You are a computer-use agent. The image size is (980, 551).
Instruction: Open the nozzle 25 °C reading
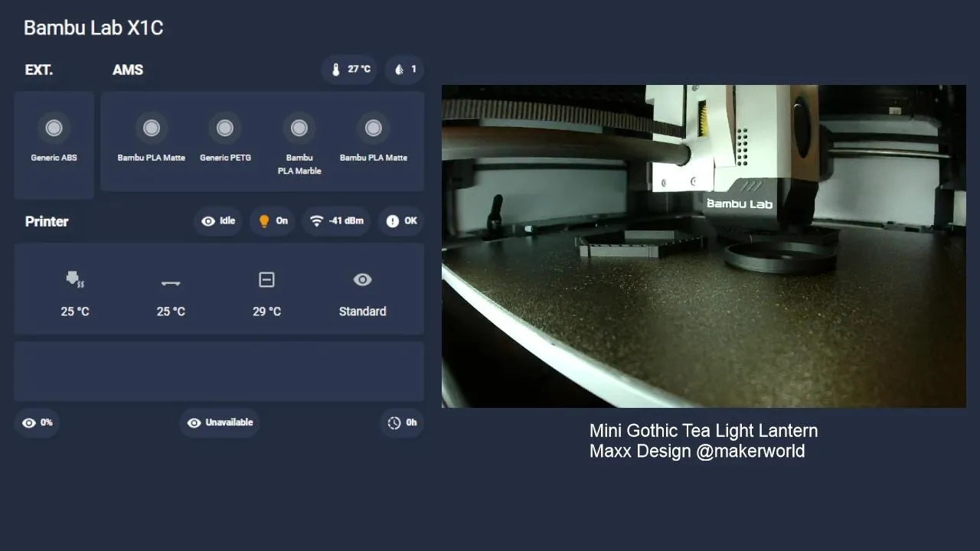[x=75, y=311]
